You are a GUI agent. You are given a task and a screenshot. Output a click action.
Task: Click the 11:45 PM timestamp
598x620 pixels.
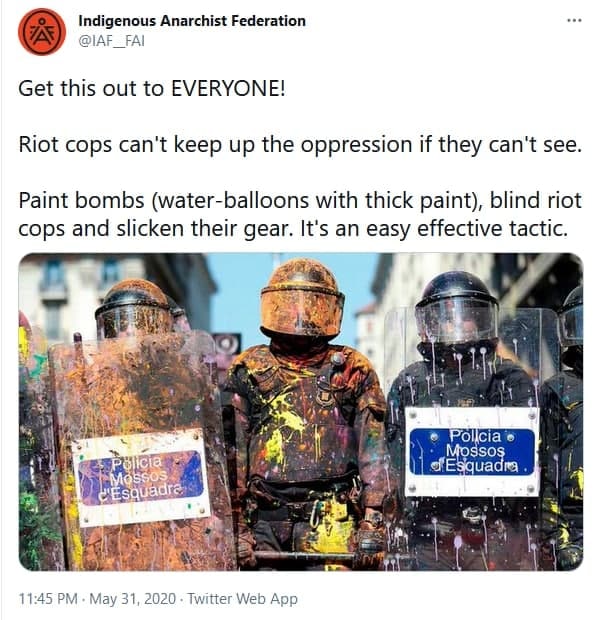[x=48, y=599]
